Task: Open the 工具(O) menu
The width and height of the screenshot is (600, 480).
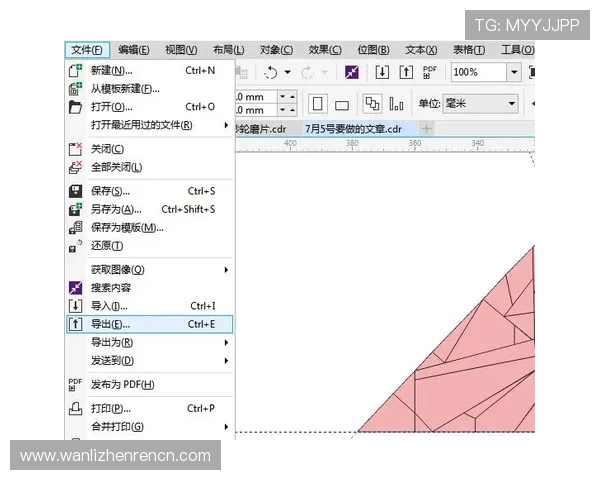Action: (x=517, y=50)
